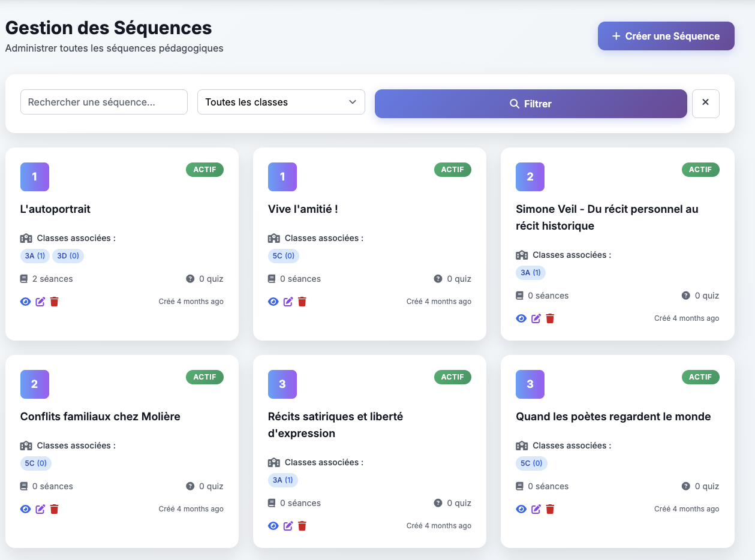
Task: Edit Quand les poètes regardent le monde
Action: coord(536,509)
